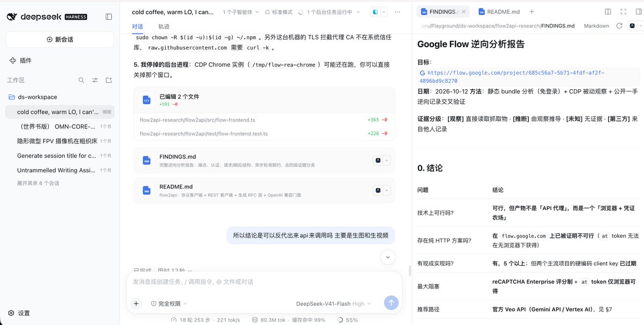Click FINDINGS.md in the file path breadcrumb

[x=558, y=26]
